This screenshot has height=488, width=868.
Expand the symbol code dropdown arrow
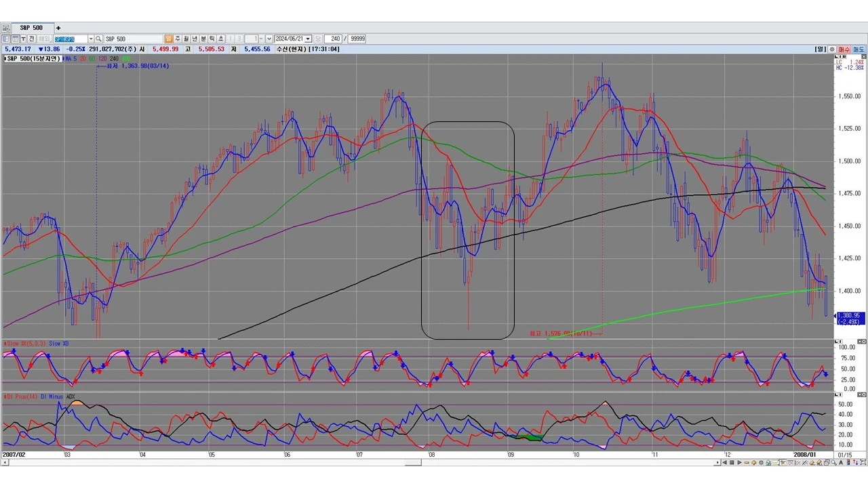pyautogui.click(x=91, y=39)
